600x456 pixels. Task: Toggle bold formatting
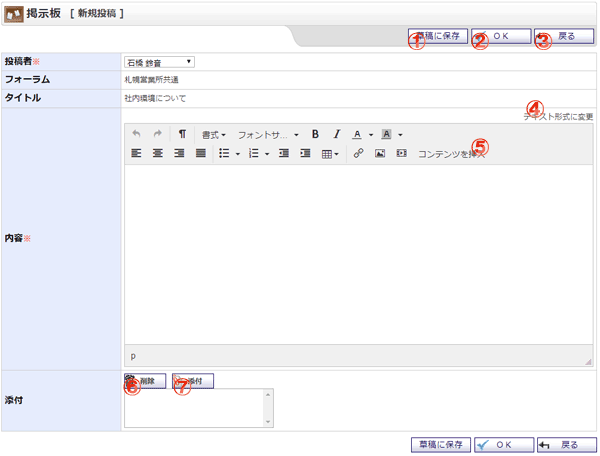click(x=315, y=134)
